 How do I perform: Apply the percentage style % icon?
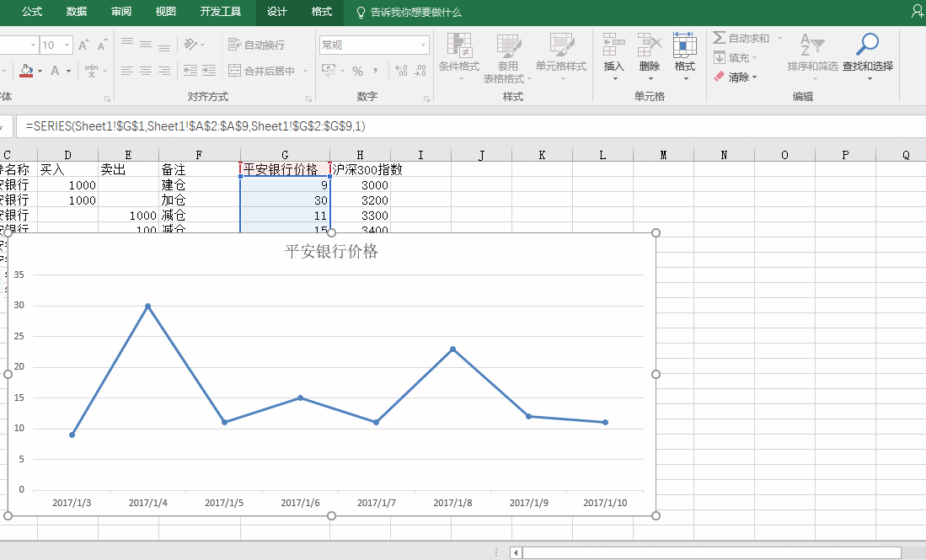click(357, 72)
